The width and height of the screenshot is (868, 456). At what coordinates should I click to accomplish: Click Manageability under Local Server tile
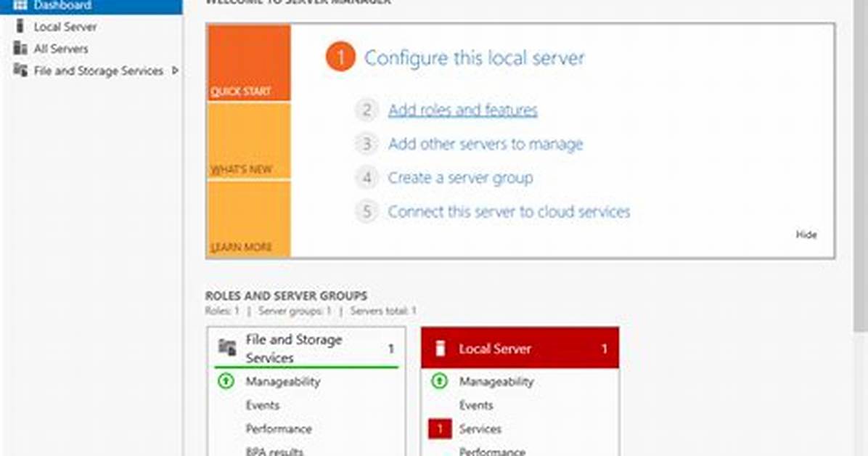tap(496, 382)
